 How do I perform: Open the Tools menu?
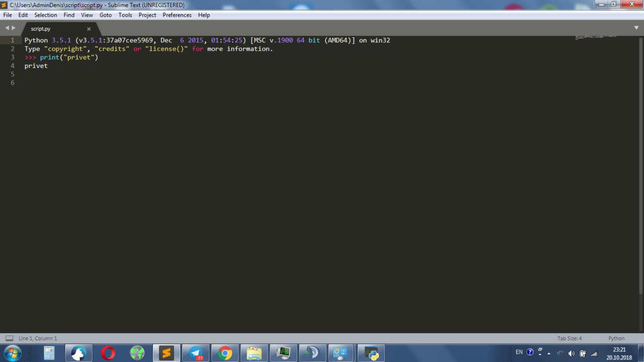coord(125,15)
